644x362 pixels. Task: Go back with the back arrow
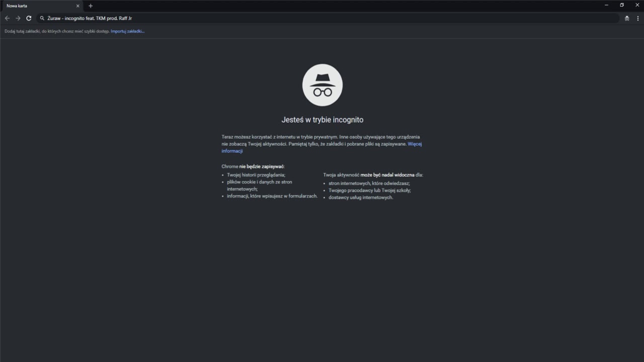[x=7, y=18]
